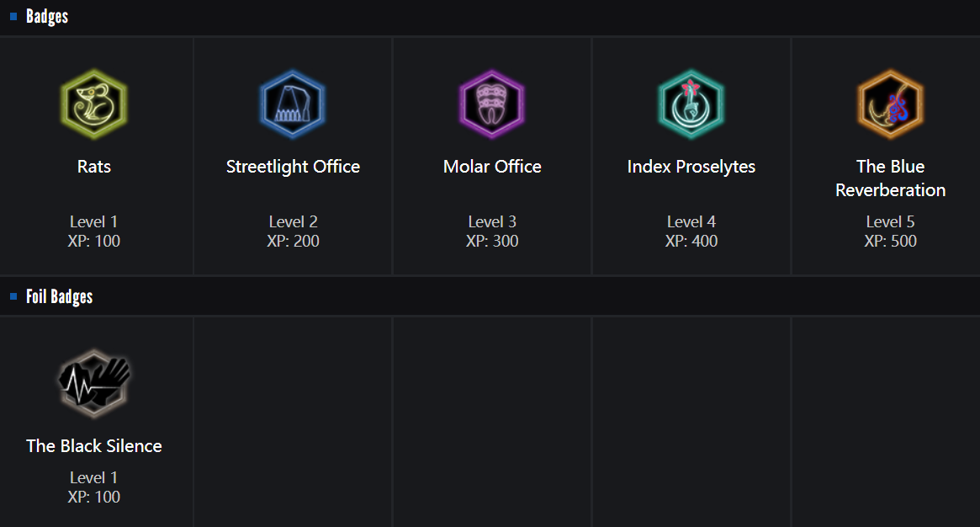Click The Black Silence foil badge icon

(94, 384)
